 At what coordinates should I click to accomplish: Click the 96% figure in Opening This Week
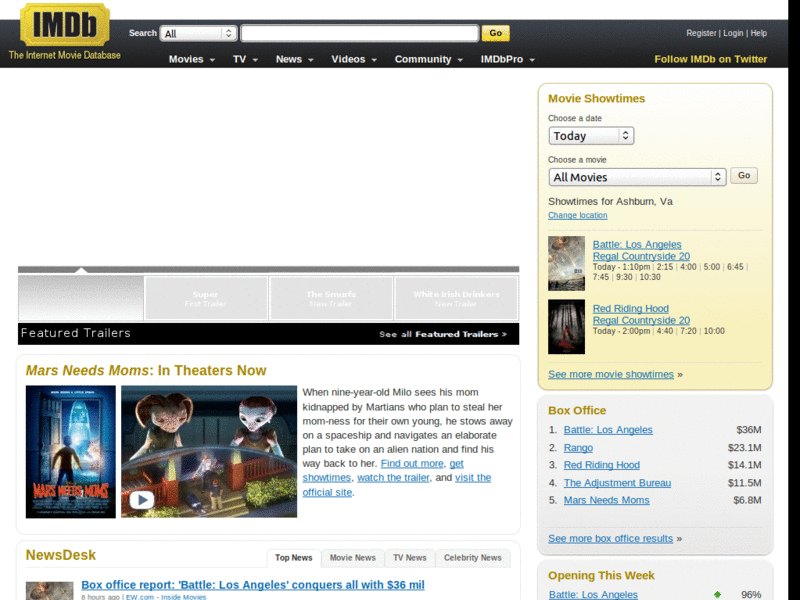coord(751,594)
